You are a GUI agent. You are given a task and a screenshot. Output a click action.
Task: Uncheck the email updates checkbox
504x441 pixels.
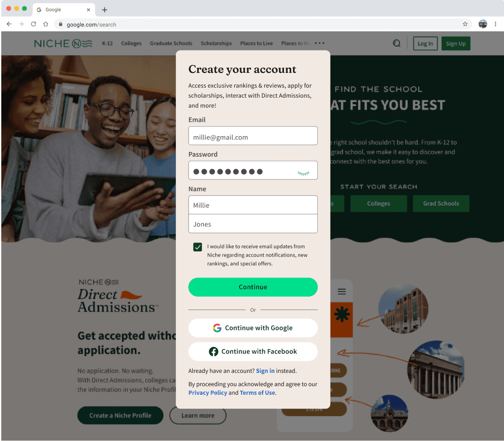pos(198,247)
